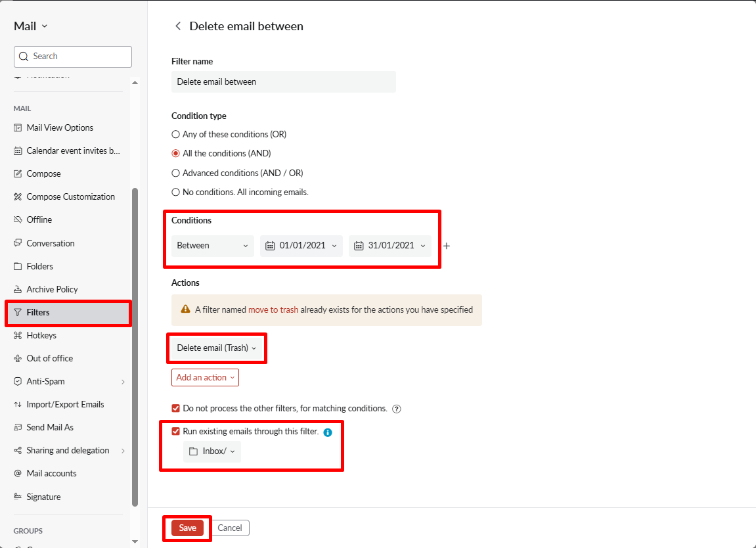Viewport: 756px width, 548px height.
Task: Open the start date calendar icon
Action: click(270, 246)
